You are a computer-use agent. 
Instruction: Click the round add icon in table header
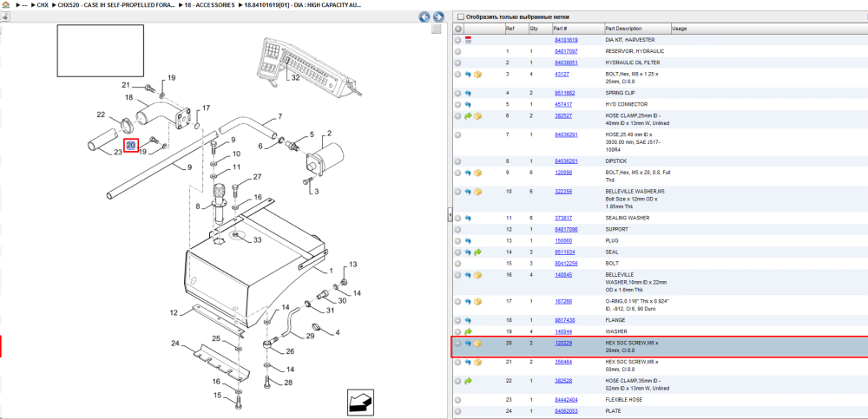457,29
